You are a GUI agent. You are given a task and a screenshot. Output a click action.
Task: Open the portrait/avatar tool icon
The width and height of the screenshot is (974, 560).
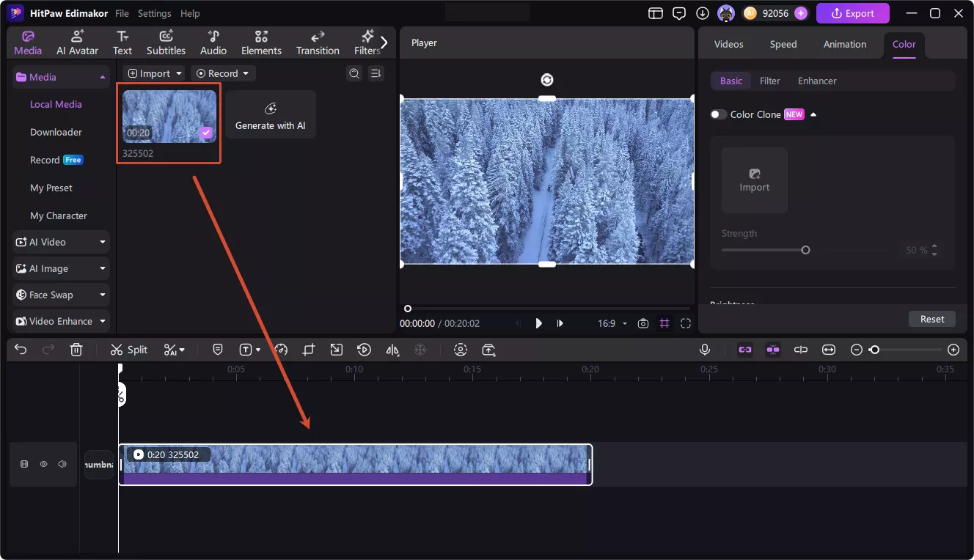tap(461, 350)
